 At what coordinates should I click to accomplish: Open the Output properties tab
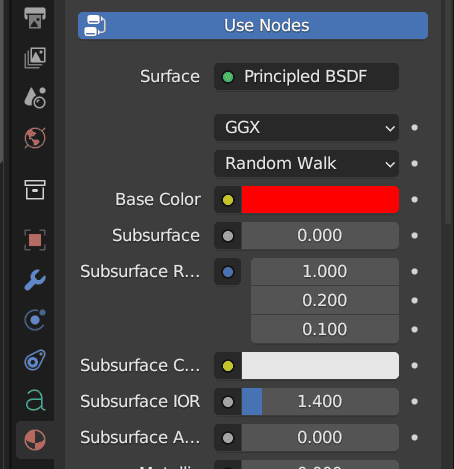pos(35,18)
